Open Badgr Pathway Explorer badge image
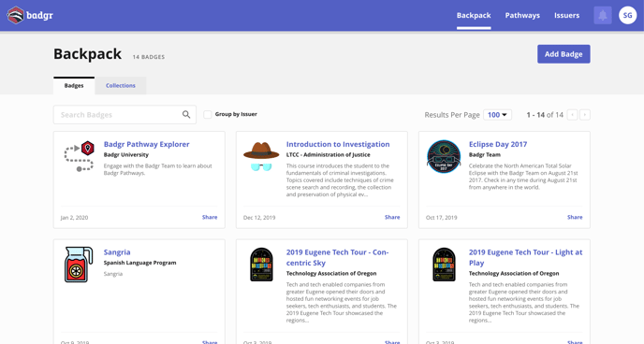Screen dimensions: 644x344 (x=80, y=156)
